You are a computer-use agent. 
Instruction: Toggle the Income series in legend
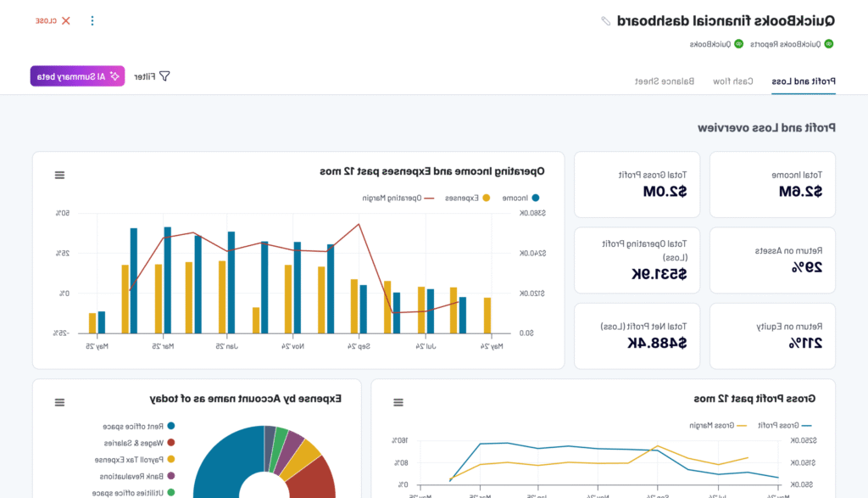pos(519,198)
